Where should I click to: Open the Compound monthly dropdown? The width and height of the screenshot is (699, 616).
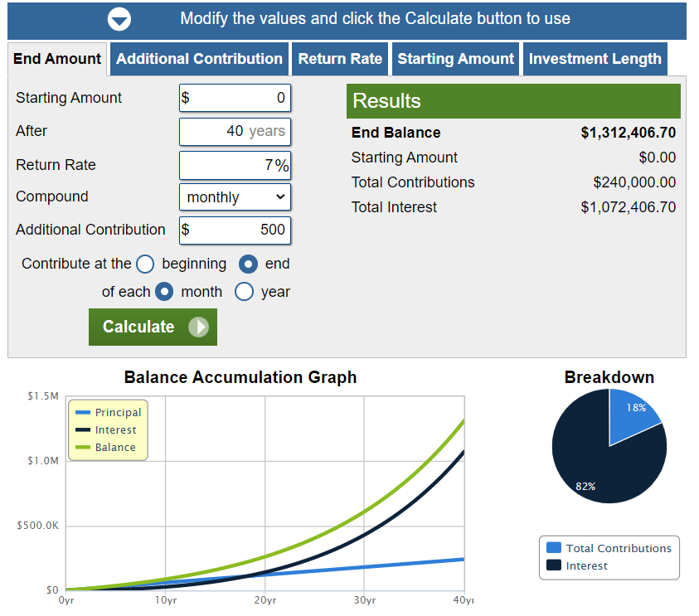tap(235, 197)
